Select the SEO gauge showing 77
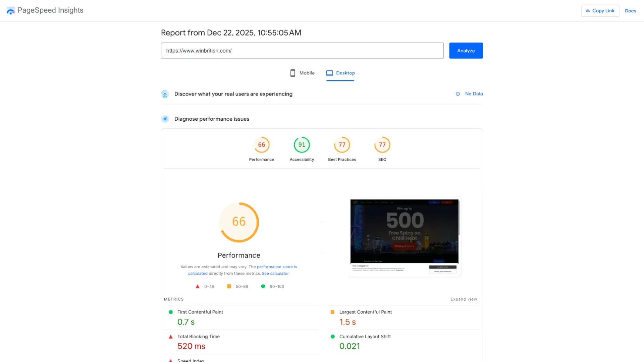The height and width of the screenshot is (362, 644). pyautogui.click(x=382, y=144)
